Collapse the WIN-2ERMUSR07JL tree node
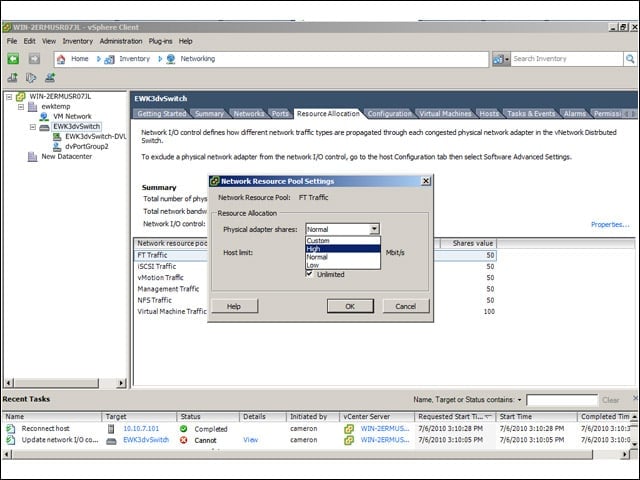640x480 pixels. [x=9, y=97]
